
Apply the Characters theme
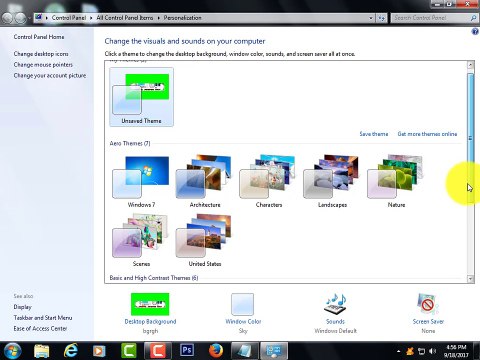[x=268, y=182]
